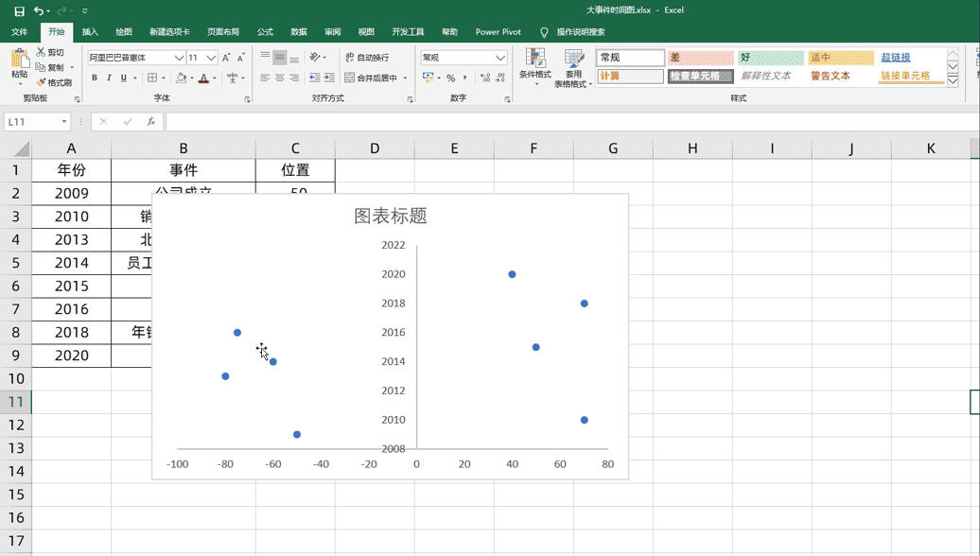Click the font color A icon
This screenshot has width=980, height=556.
pyautogui.click(x=203, y=78)
